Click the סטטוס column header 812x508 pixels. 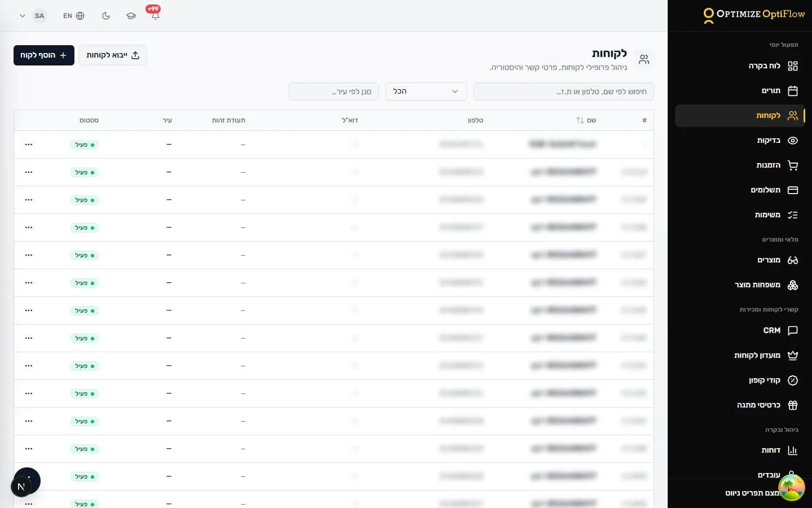coord(89,120)
